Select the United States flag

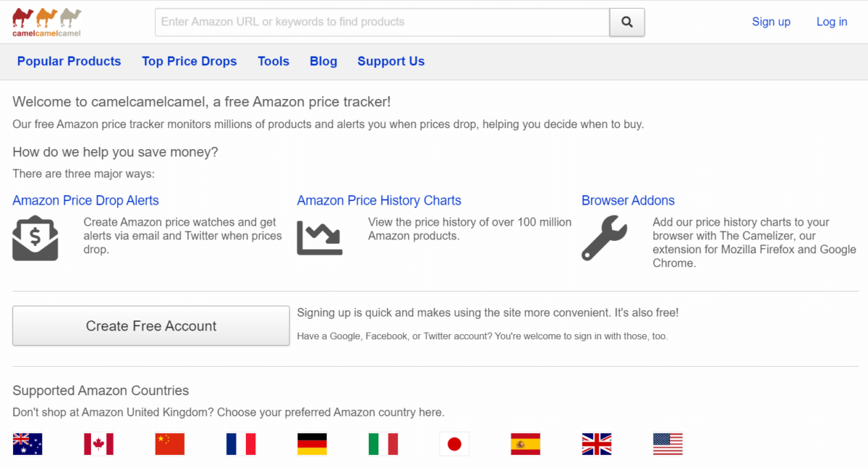point(667,444)
